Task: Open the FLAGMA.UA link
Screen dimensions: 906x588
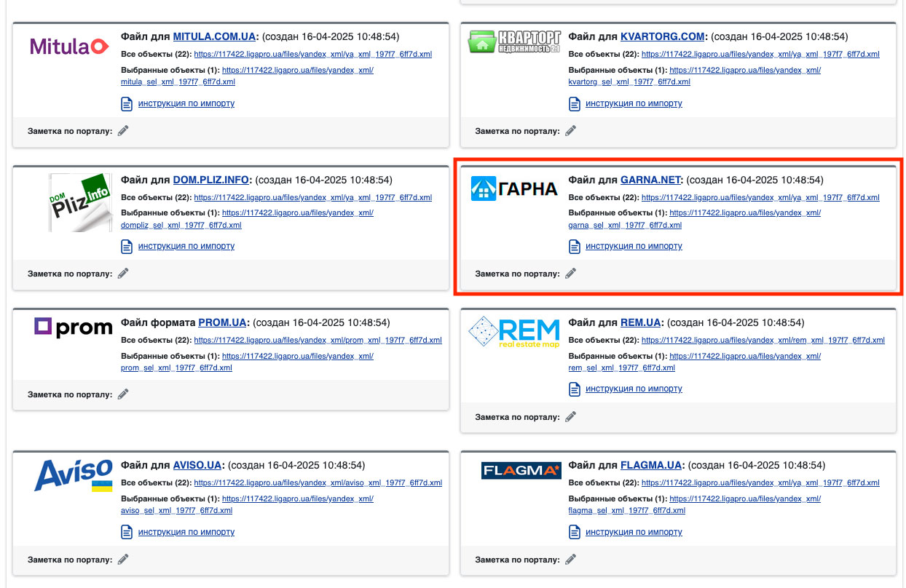Action: (650, 465)
